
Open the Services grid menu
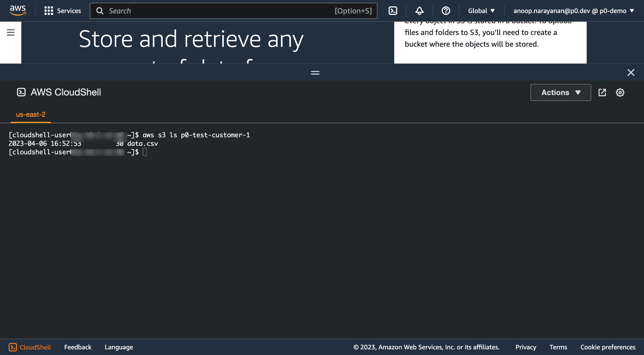(63, 11)
